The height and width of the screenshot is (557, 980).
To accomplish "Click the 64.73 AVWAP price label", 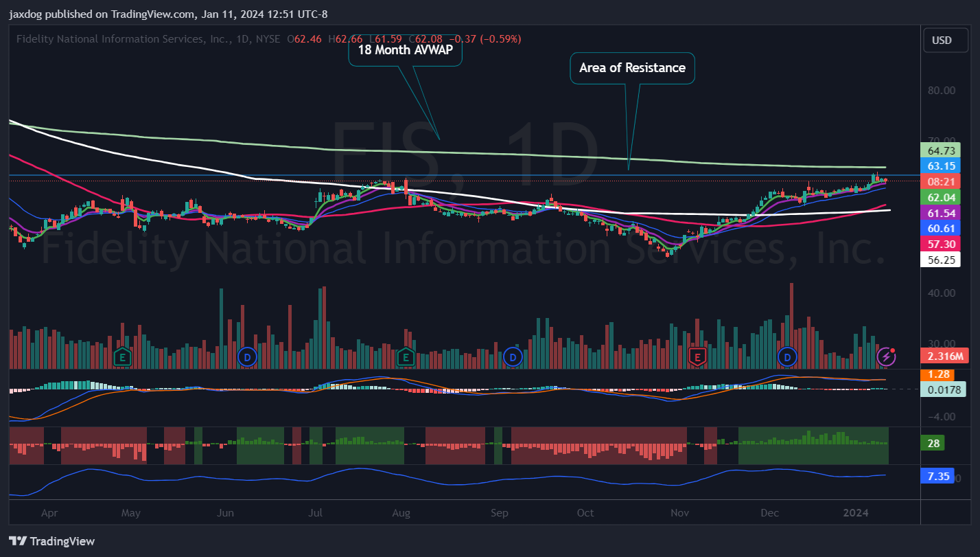I will pos(940,150).
